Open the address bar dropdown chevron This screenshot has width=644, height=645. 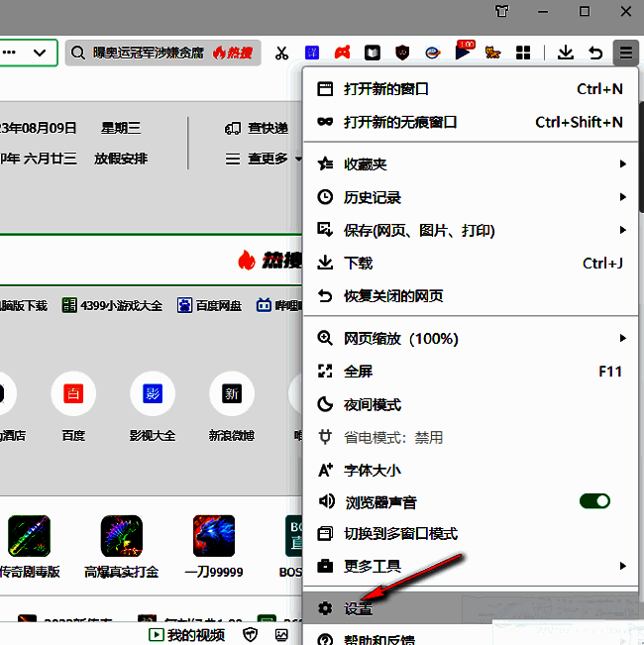pos(40,53)
